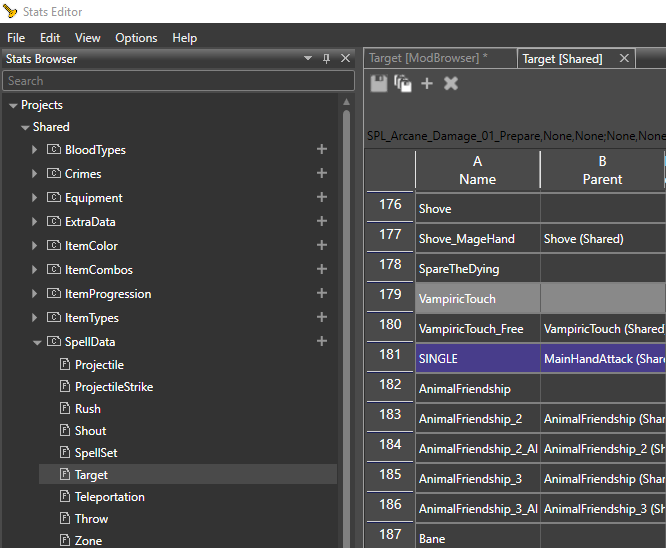This screenshot has width=666, height=548.
Task: Click the Save icon in the toolbar
Action: pyautogui.click(x=379, y=84)
